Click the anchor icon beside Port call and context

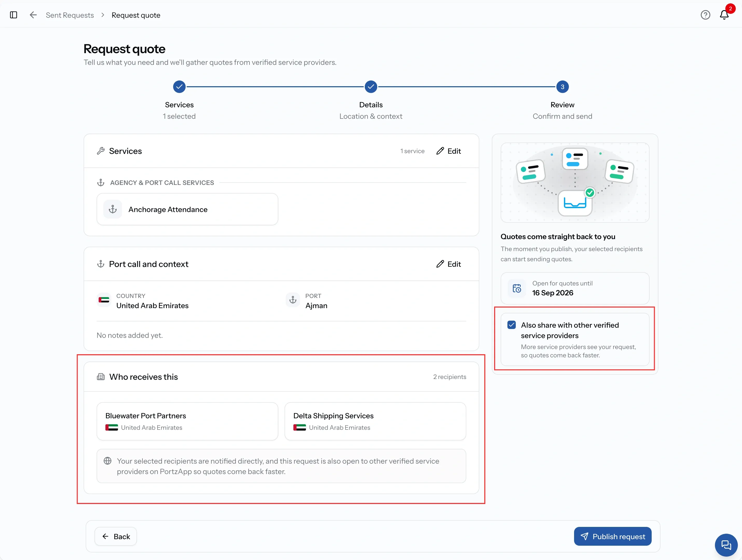(x=101, y=264)
